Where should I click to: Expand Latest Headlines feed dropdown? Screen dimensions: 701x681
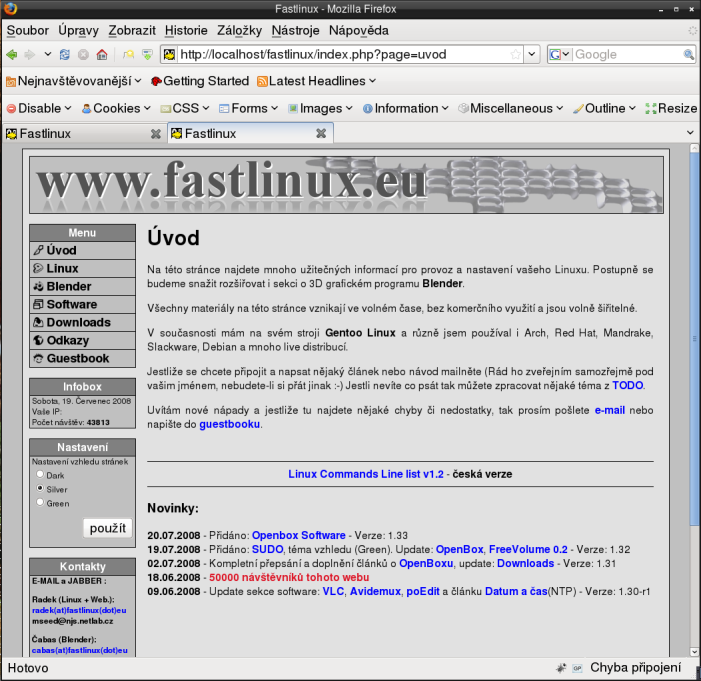coord(317,81)
